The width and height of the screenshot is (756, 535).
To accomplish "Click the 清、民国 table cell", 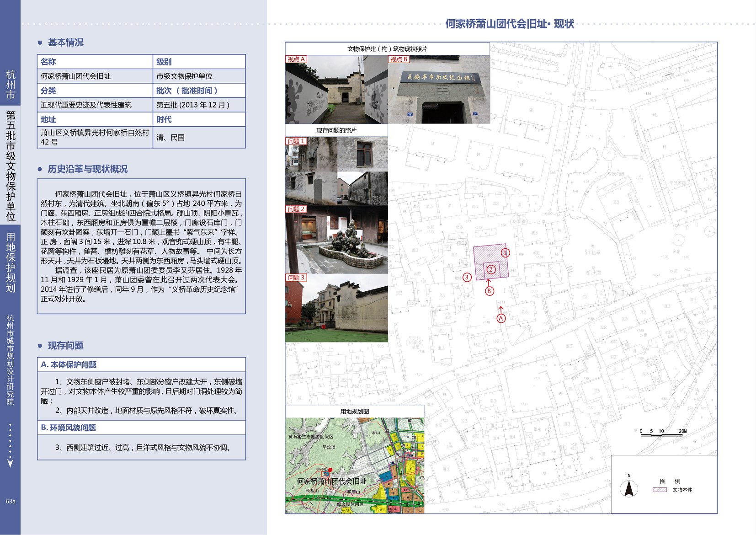I will click(199, 137).
